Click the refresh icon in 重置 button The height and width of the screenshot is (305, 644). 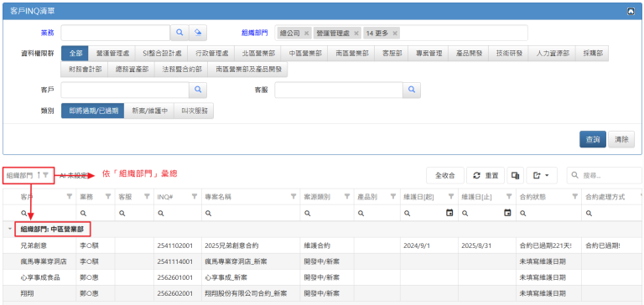point(477,176)
